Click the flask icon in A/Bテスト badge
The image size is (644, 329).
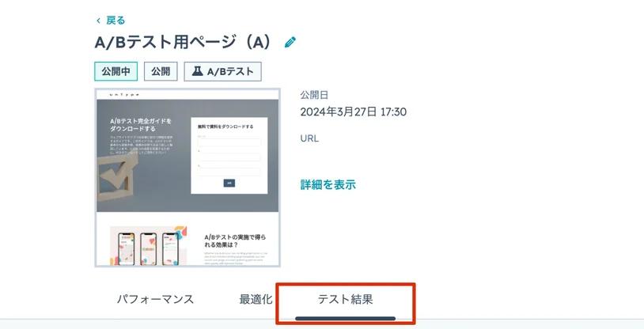198,71
